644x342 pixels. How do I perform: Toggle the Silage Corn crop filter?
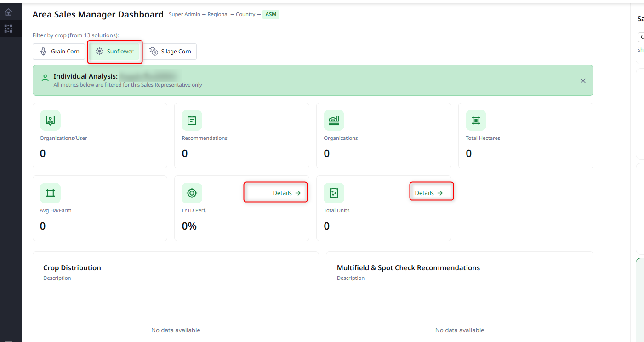click(170, 52)
